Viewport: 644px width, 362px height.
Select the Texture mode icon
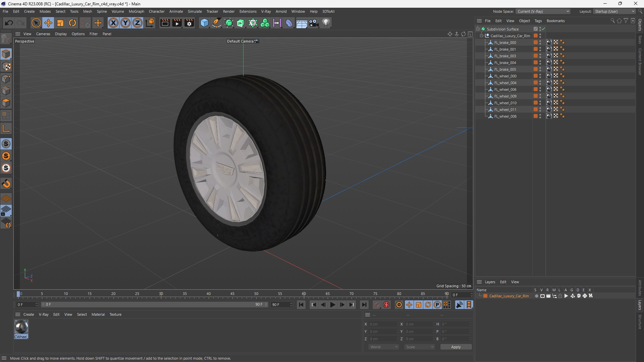click(x=6, y=66)
